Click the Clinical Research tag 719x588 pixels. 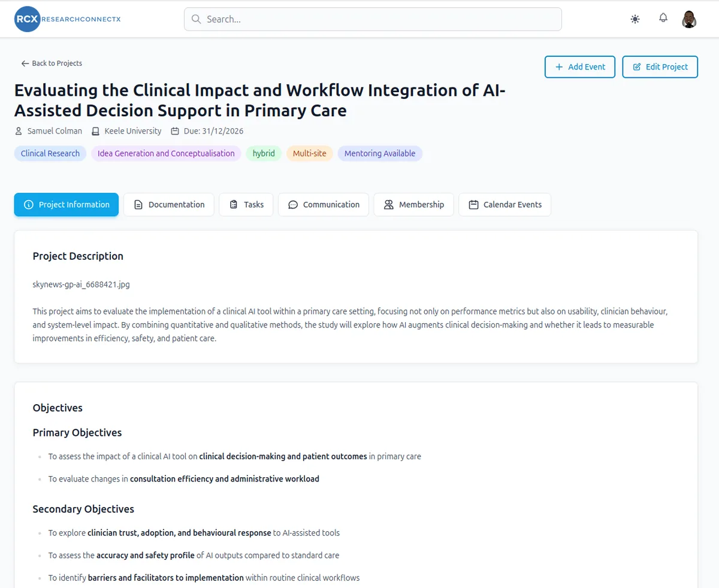click(x=50, y=153)
